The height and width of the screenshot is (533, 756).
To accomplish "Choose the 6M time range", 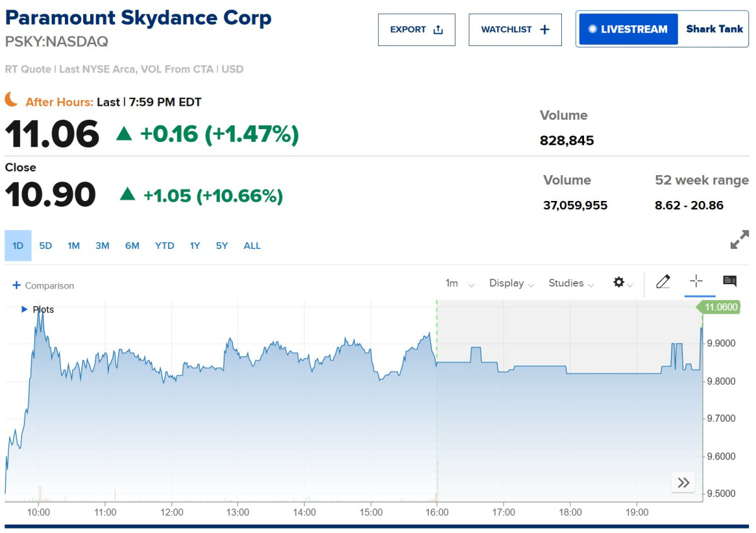I will pos(132,246).
